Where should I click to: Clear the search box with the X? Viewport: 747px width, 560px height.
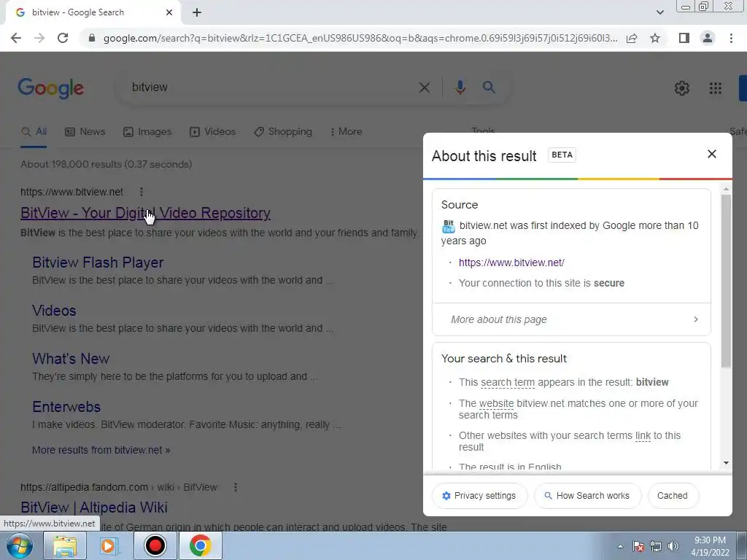tap(424, 87)
